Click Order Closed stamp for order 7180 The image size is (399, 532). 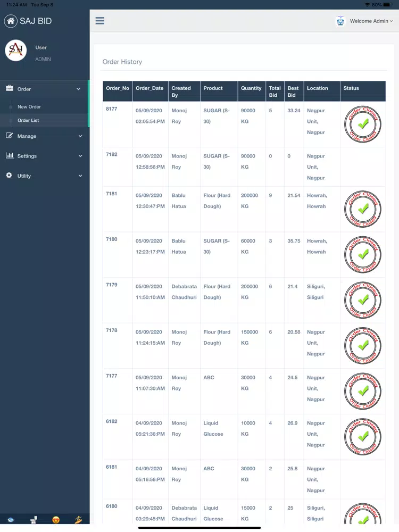[x=363, y=254]
